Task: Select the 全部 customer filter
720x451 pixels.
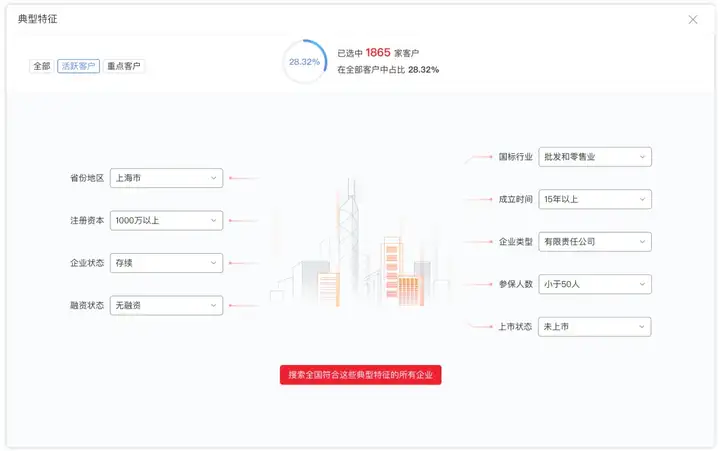Action: click(42, 66)
